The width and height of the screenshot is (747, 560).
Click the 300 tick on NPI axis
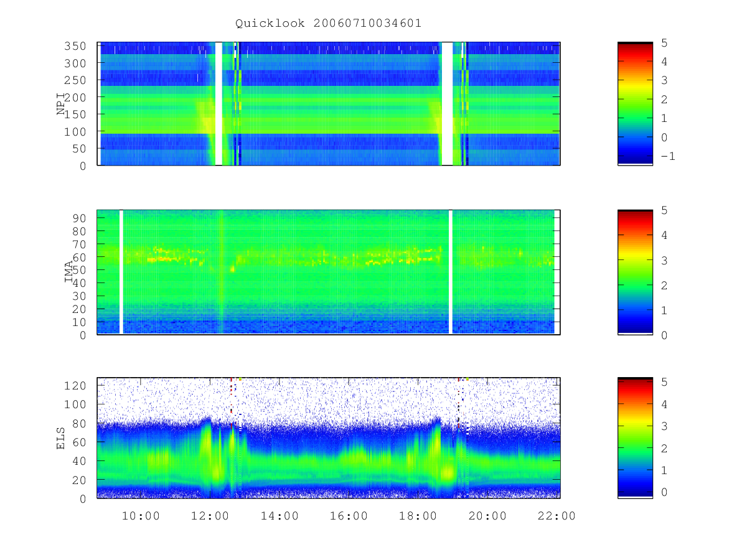click(76, 63)
